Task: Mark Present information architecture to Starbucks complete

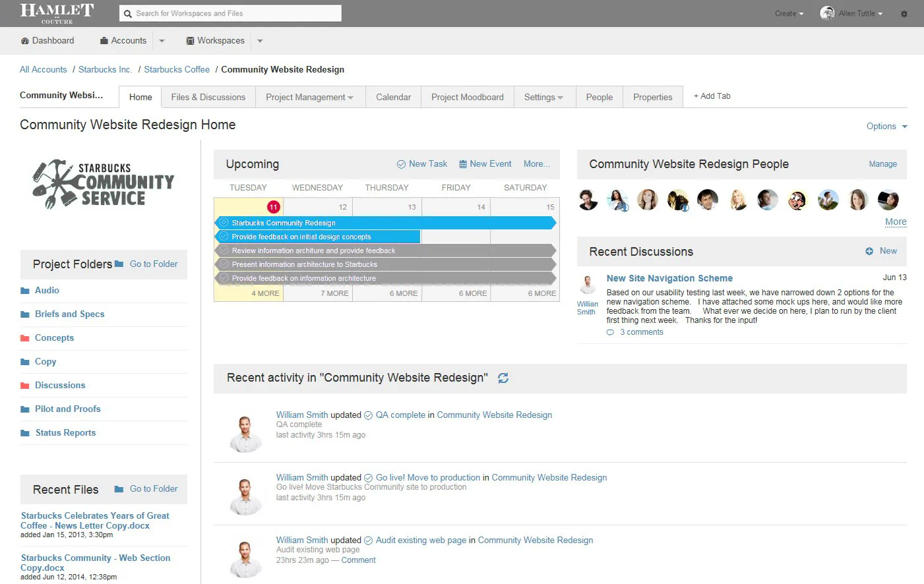Action: pos(224,264)
